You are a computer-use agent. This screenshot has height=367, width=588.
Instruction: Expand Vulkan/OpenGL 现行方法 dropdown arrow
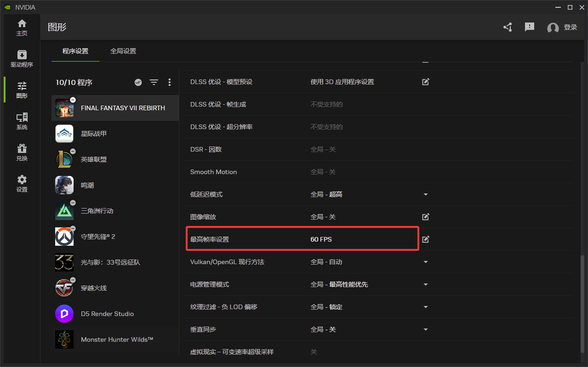(426, 262)
